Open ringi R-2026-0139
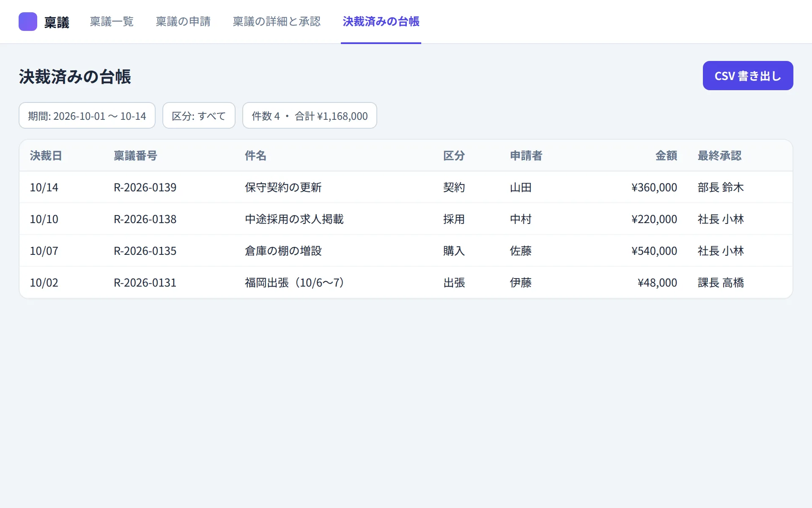812x508 pixels. (x=145, y=188)
